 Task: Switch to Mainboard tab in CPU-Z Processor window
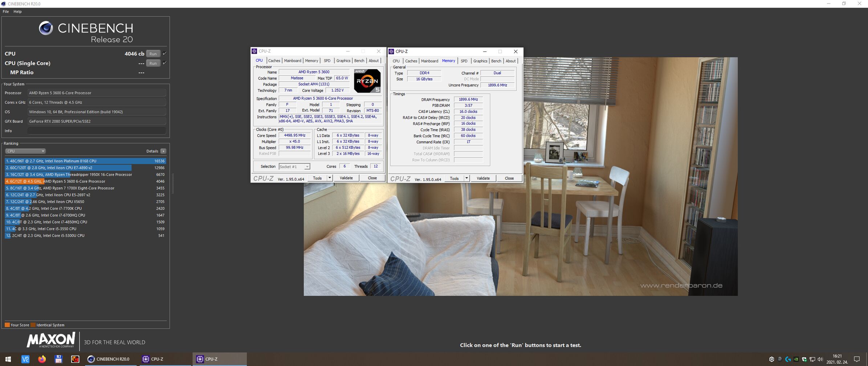(x=293, y=61)
